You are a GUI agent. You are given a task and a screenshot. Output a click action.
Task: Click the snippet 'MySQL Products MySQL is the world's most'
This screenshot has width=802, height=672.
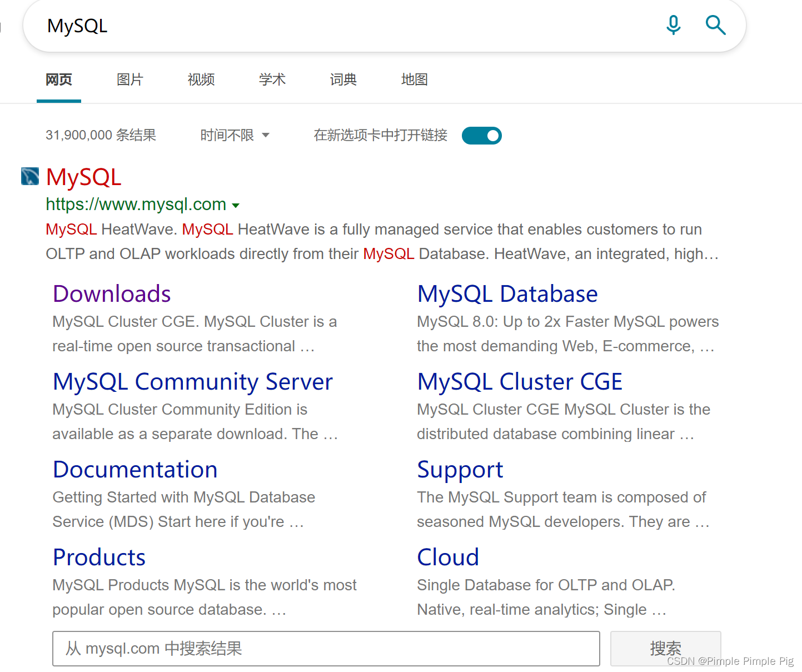tap(205, 585)
